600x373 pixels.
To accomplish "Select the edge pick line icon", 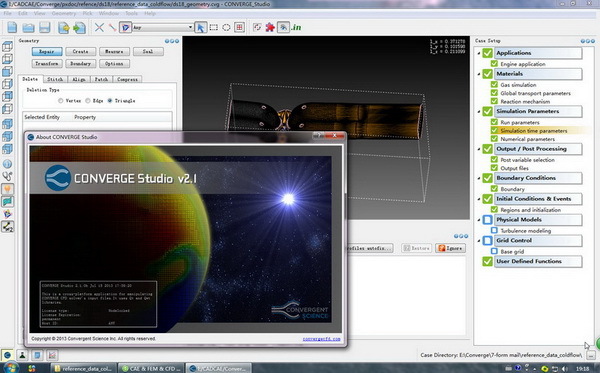I will click(112, 27).
